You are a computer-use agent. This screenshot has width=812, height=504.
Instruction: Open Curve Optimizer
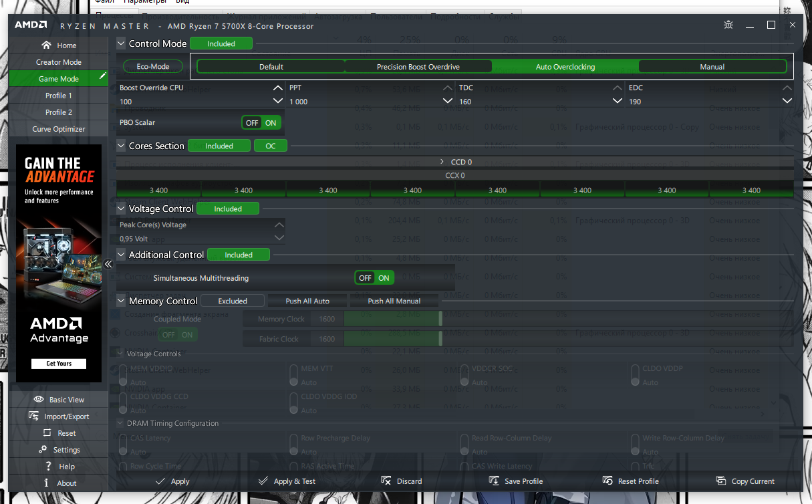click(x=59, y=129)
